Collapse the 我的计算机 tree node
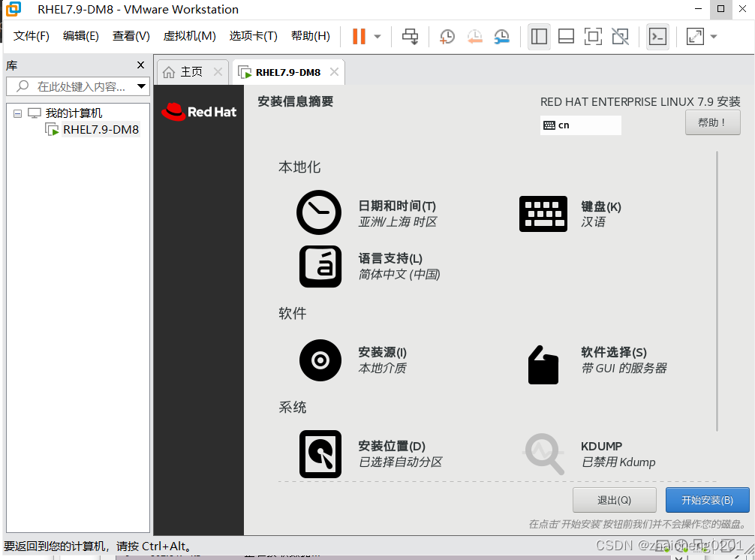 click(x=18, y=113)
